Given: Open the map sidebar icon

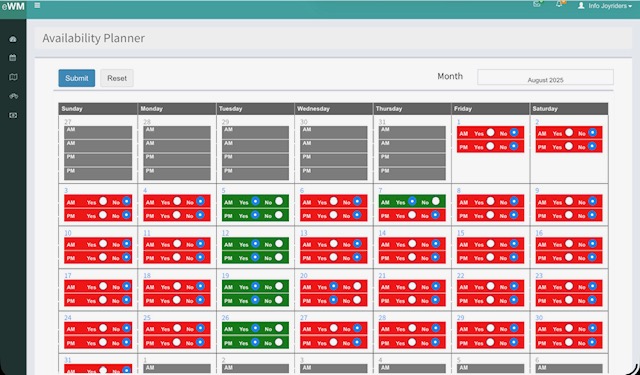Looking at the screenshot, I should click(x=13, y=77).
